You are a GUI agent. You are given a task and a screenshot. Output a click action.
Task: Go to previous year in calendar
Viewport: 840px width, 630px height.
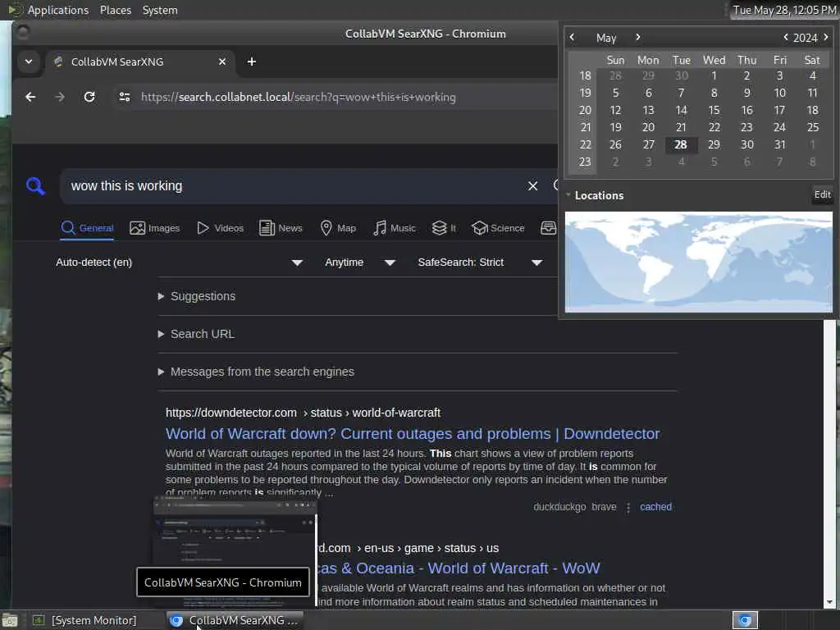(785, 37)
